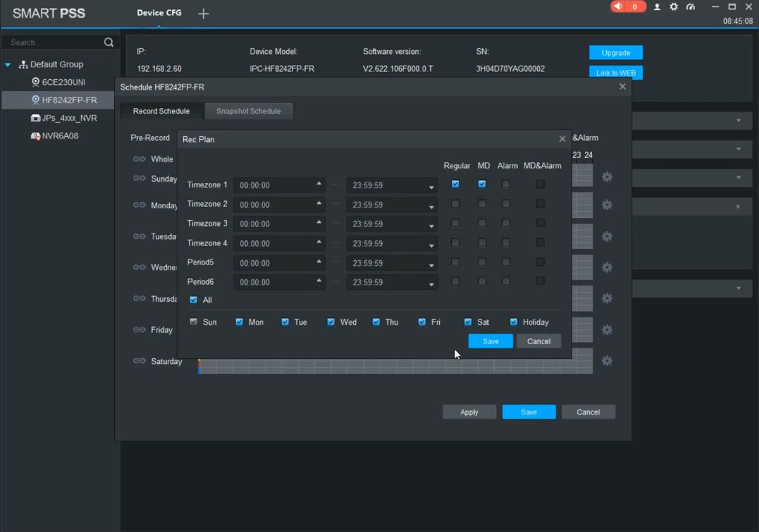Open Sunday schedule gear settings
The height and width of the screenshot is (532, 759).
point(607,177)
